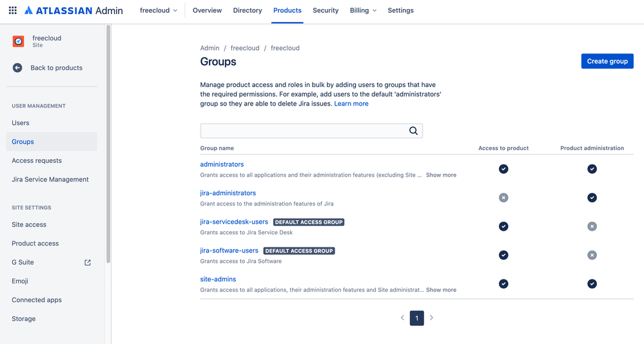Expand site-admins description with Show more

pyautogui.click(x=441, y=290)
